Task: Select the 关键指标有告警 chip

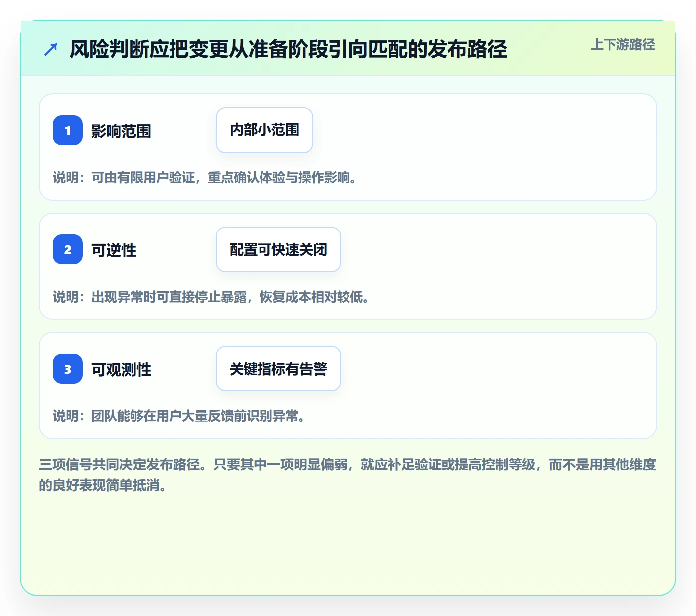Action: tap(278, 369)
